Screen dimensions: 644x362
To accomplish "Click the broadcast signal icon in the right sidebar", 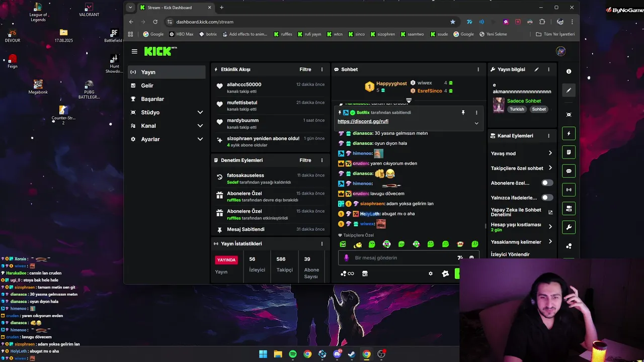I will [x=569, y=190].
